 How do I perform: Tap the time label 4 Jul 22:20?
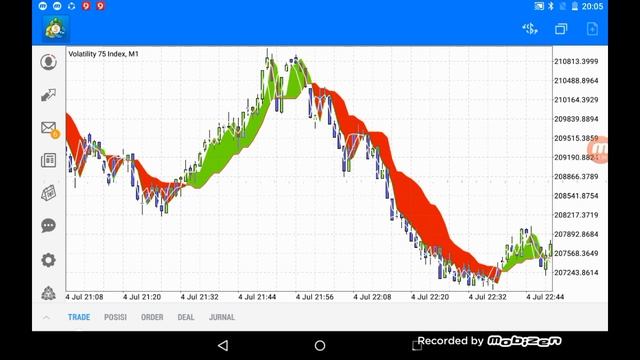tap(430, 297)
